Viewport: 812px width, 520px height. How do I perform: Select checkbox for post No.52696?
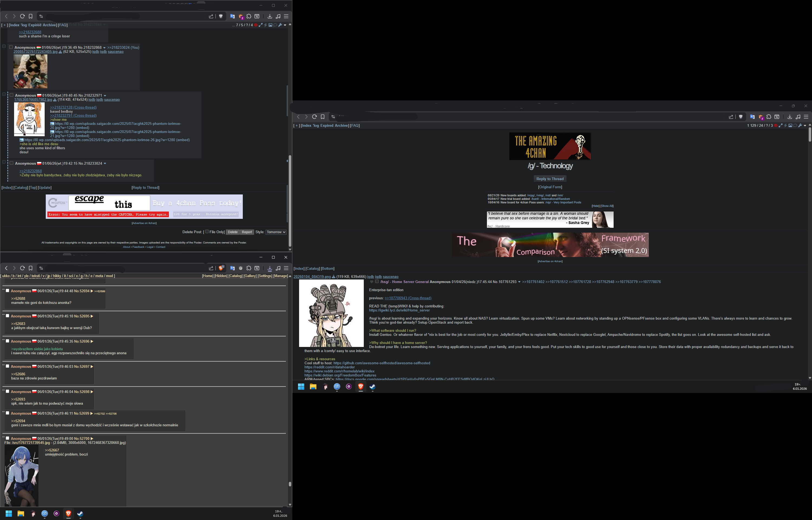7,341
